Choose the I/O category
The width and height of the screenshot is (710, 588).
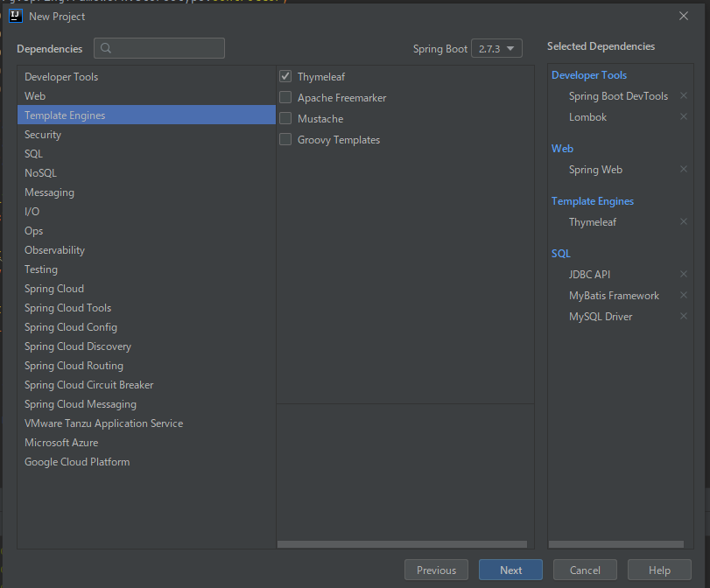(x=146, y=212)
